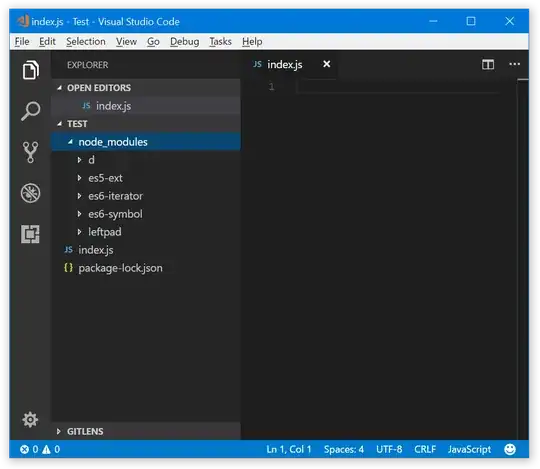
Task: Open the File menu
Action: pyautogui.click(x=22, y=42)
